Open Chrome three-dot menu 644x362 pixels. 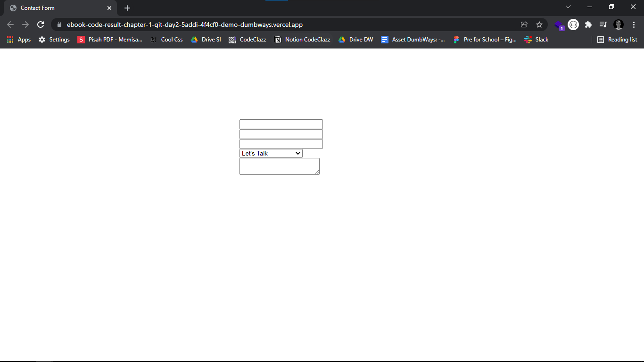(634, 25)
